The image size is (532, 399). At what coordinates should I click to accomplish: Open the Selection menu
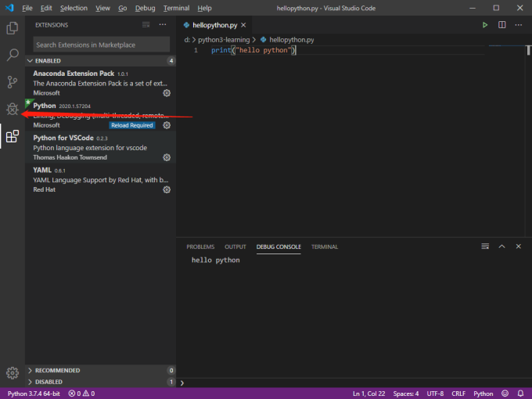(x=74, y=8)
